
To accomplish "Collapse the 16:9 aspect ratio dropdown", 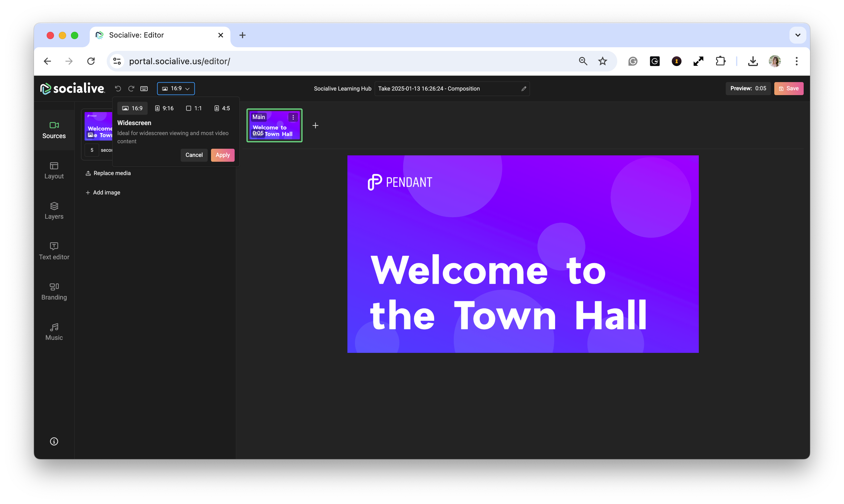I will click(176, 88).
